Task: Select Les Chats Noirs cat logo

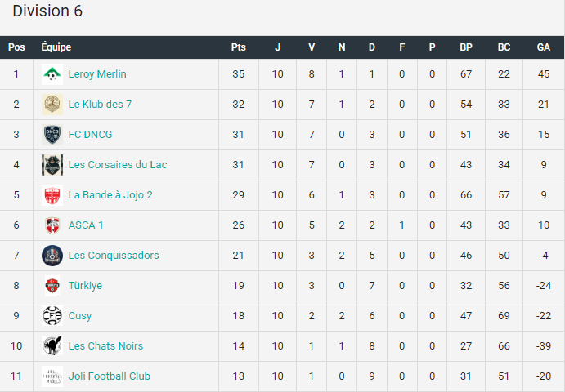Action: click(x=52, y=346)
